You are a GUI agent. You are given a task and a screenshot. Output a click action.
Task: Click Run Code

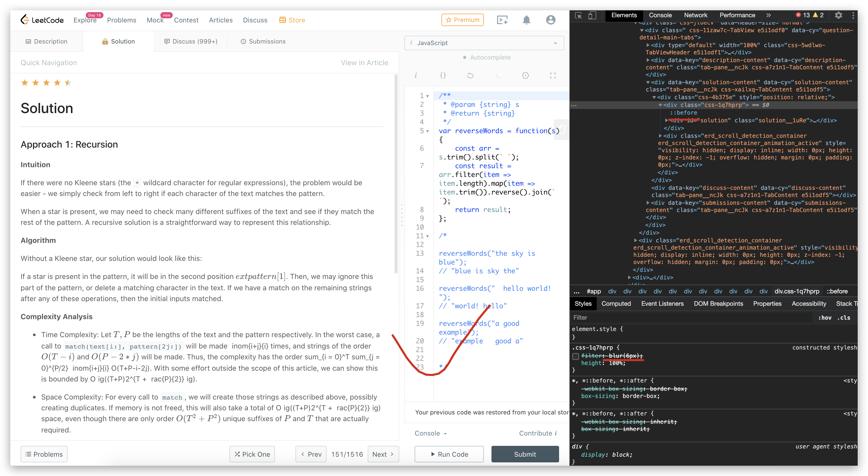449,454
